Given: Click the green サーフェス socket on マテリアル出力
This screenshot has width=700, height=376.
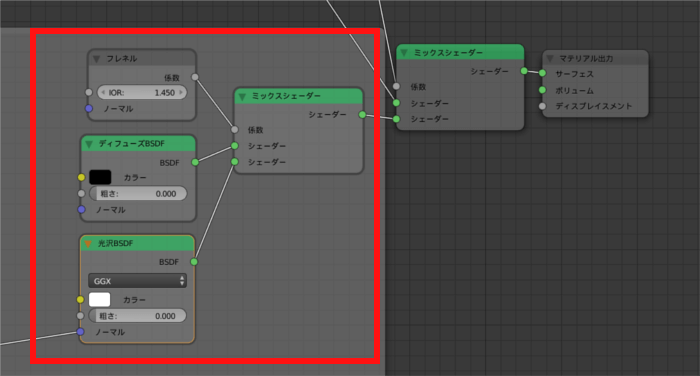Looking at the screenshot, I should point(542,73).
